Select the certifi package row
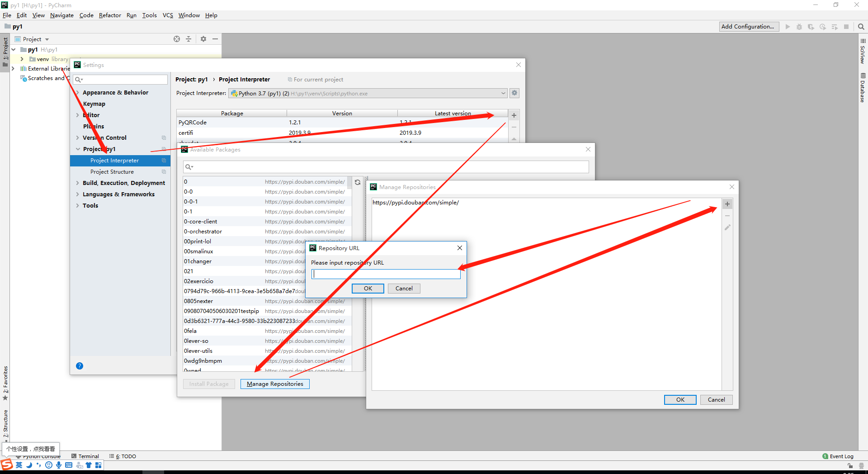Image resolution: width=868 pixels, height=474 pixels. 342,133
